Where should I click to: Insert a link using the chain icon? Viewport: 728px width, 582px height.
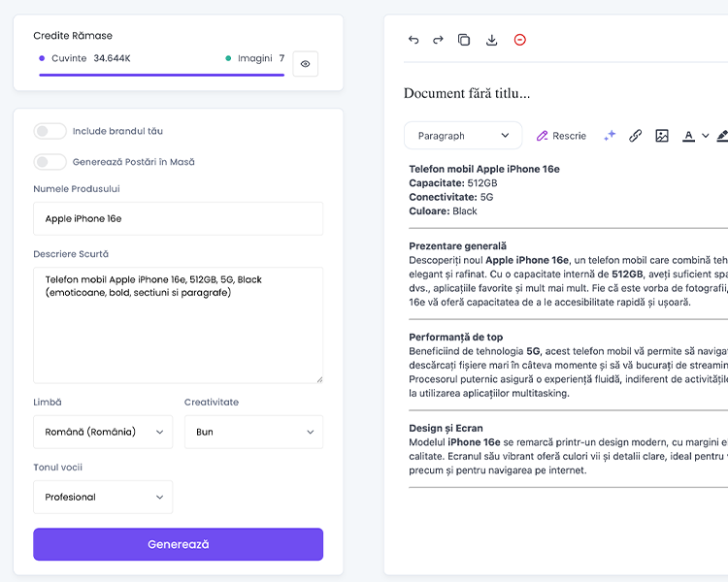[x=635, y=136]
